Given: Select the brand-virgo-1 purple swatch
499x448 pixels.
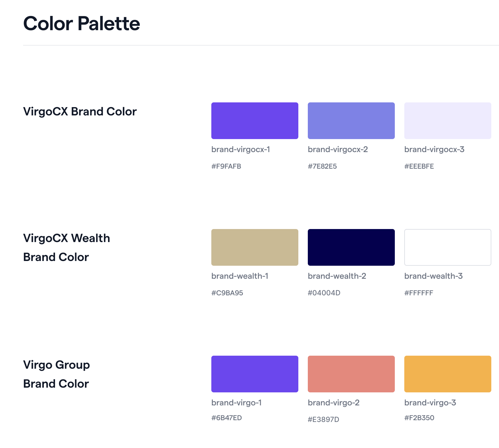Looking at the screenshot, I should [x=255, y=374].
